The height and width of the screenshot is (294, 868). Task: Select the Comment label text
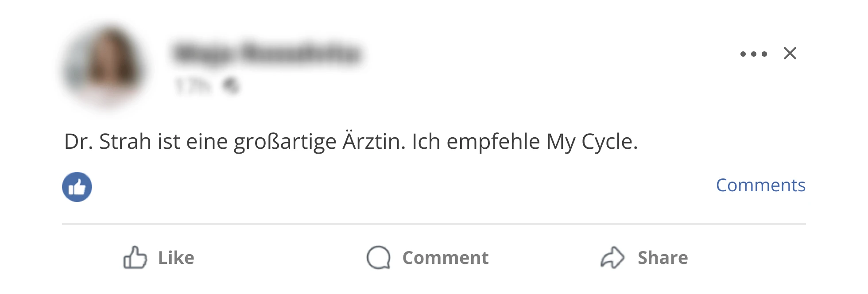point(446,258)
